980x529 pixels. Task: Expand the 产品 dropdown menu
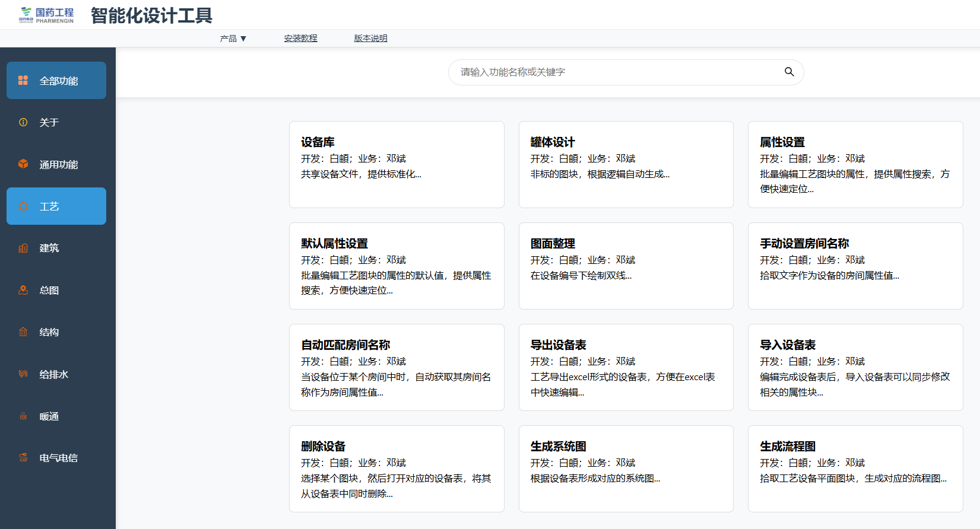[233, 39]
